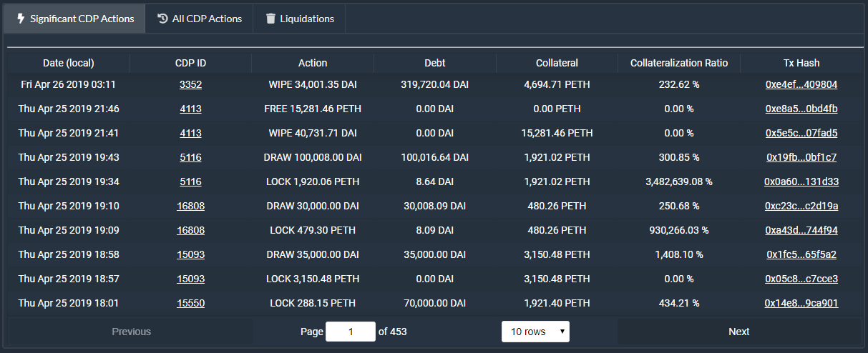Sort table by CDP ID column header

(190, 63)
